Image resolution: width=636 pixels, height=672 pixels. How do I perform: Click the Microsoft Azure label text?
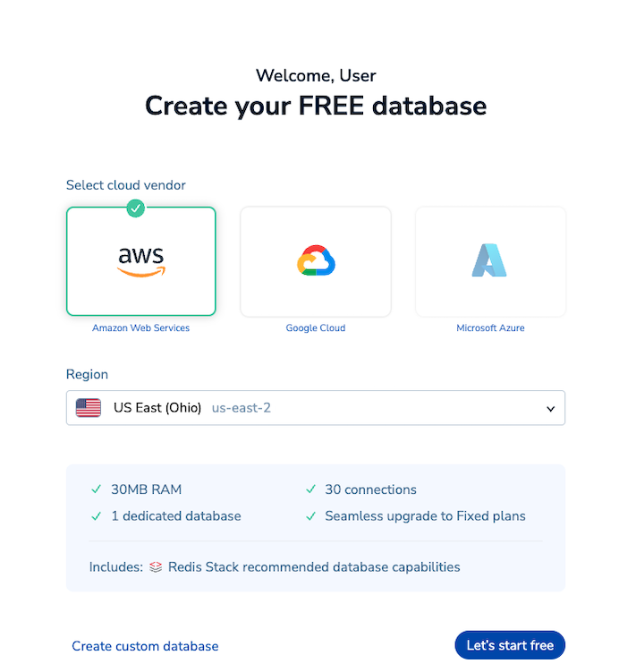pos(490,328)
